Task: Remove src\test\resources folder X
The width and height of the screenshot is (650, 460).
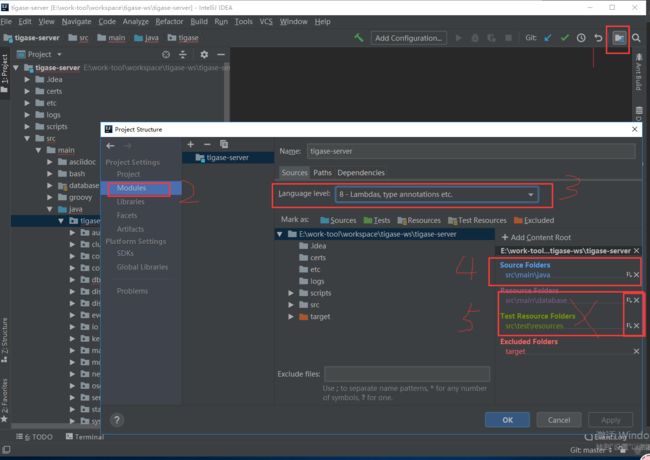Action: [x=637, y=326]
